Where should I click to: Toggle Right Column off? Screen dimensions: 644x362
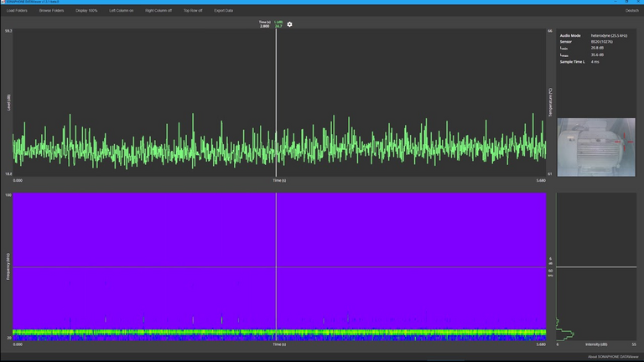coord(158,10)
